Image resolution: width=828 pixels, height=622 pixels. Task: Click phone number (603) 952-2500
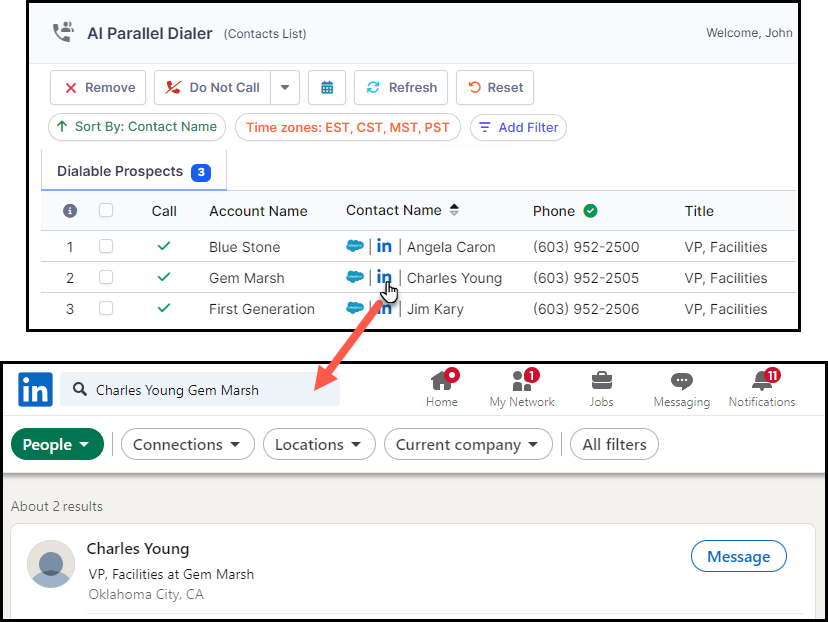click(x=586, y=247)
